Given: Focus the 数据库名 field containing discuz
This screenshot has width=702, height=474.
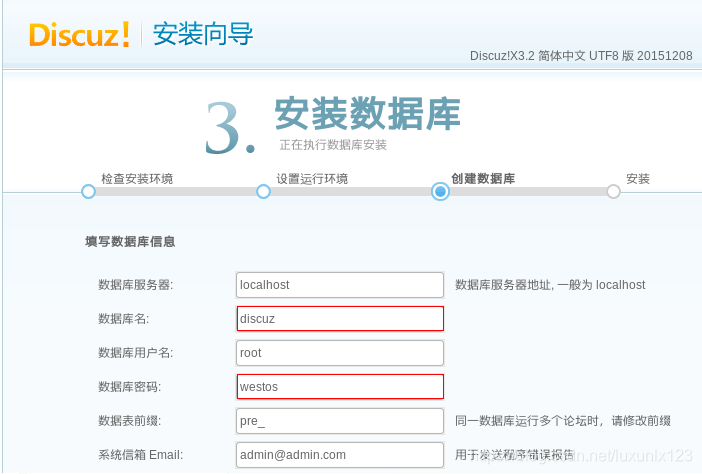Looking at the screenshot, I should point(340,319).
